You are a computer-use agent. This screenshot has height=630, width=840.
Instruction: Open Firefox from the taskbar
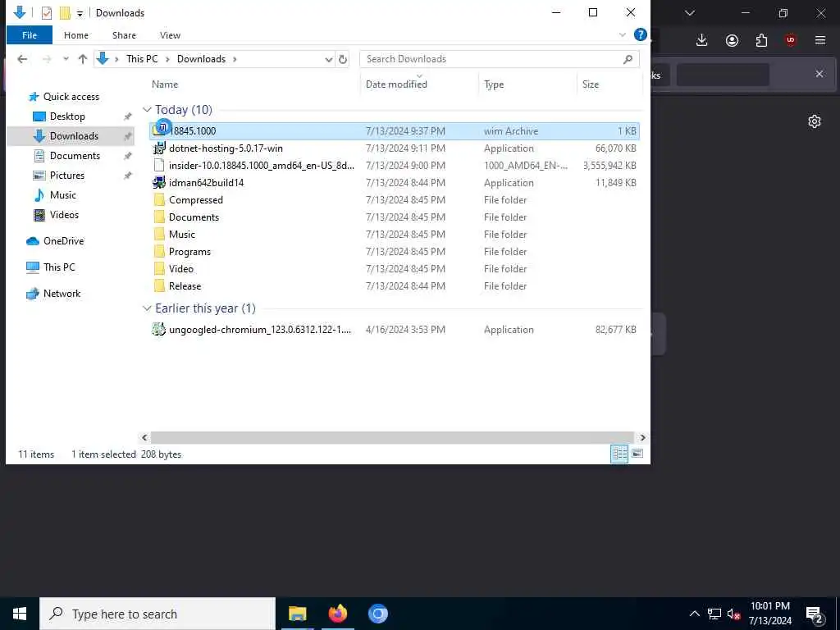337,614
